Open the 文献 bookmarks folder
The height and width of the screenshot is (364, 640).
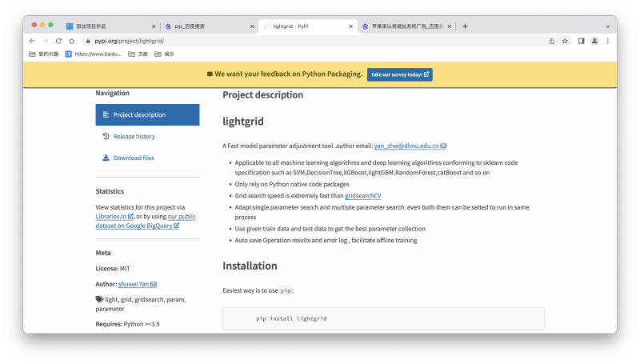(x=138, y=54)
